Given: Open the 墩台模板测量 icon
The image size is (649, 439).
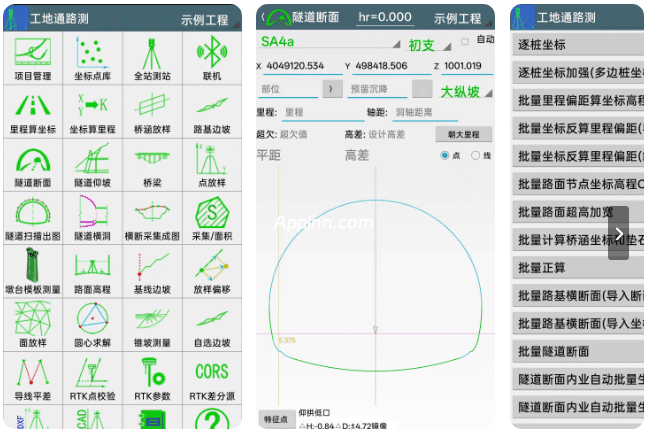Looking at the screenshot, I should [x=33, y=271].
